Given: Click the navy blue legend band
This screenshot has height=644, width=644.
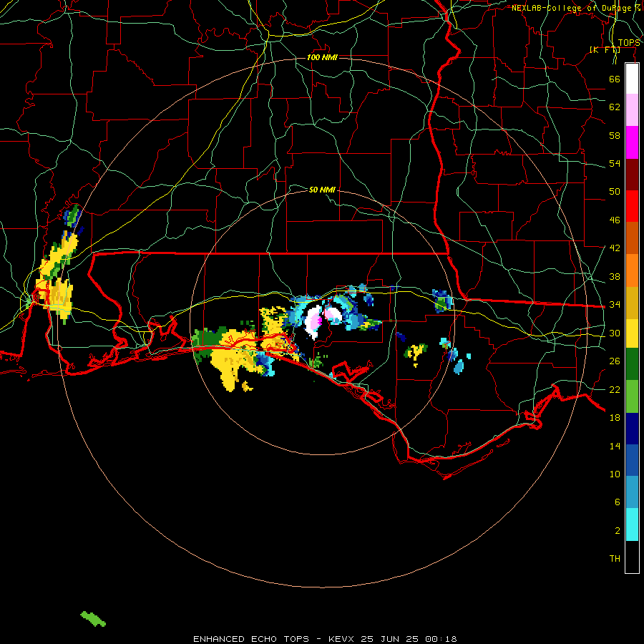Looking at the screenshot, I should (x=632, y=429).
